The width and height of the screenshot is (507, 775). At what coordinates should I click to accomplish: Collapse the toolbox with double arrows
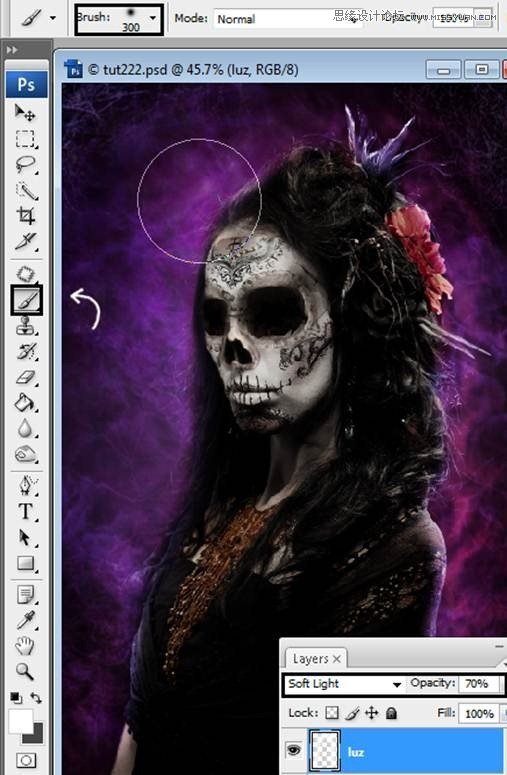12,50
